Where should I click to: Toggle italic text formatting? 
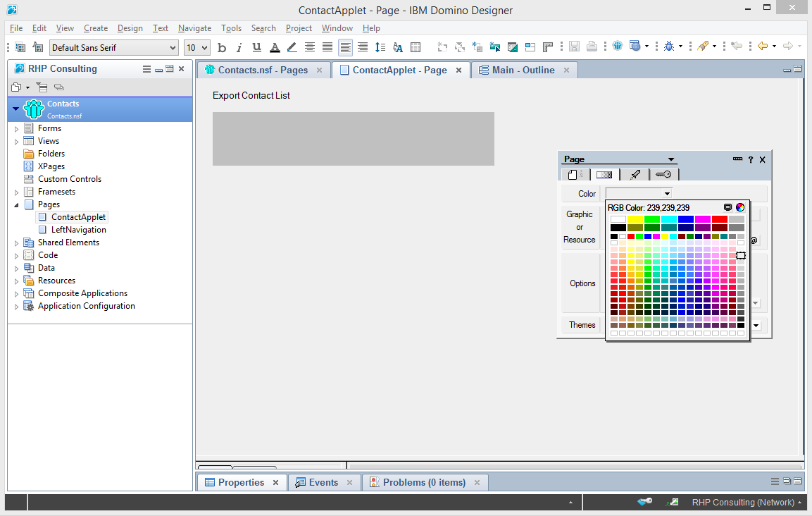click(239, 47)
